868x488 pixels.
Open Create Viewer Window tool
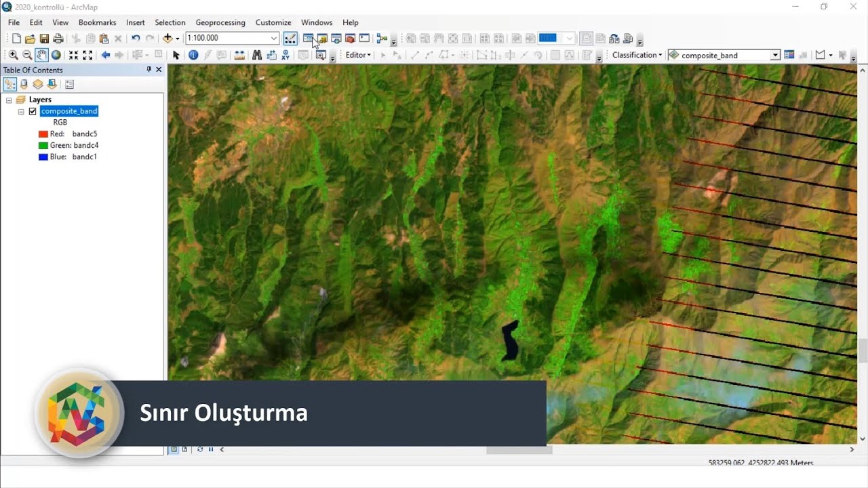[x=321, y=55]
